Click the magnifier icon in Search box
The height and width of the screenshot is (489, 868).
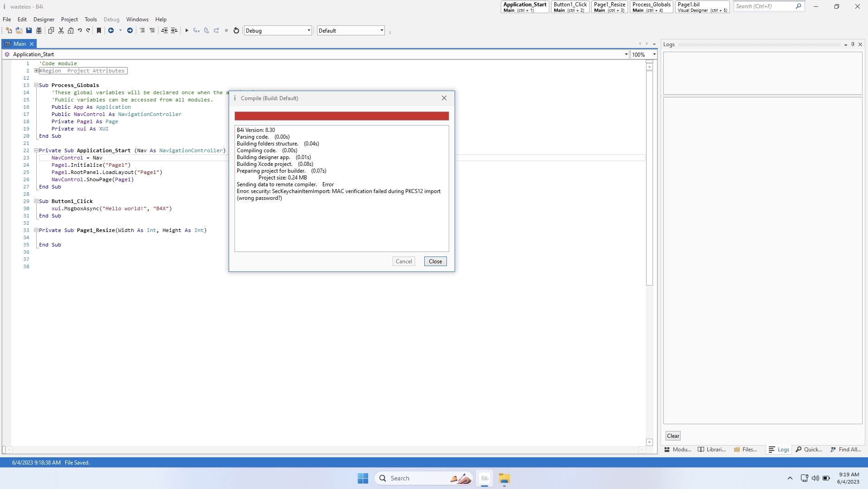point(798,6)
